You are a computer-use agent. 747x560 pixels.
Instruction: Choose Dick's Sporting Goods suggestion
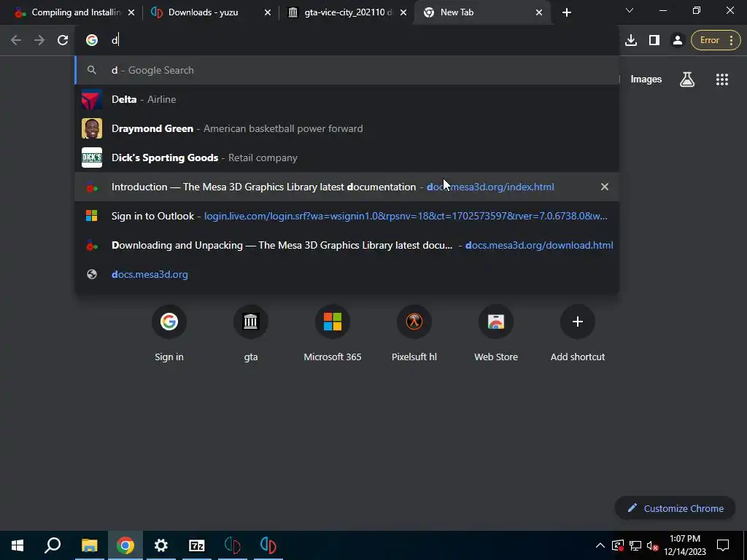pos(347,157)
